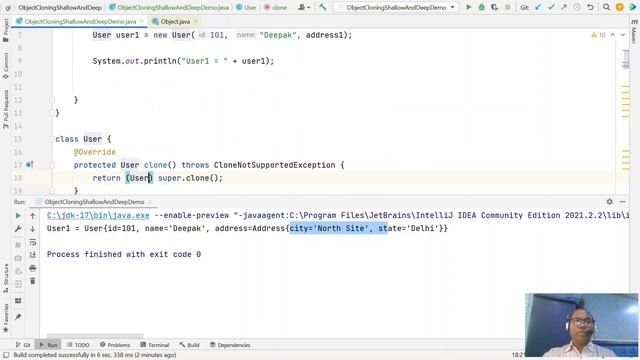Click the java.exe path link in console

tap(98, 215)
